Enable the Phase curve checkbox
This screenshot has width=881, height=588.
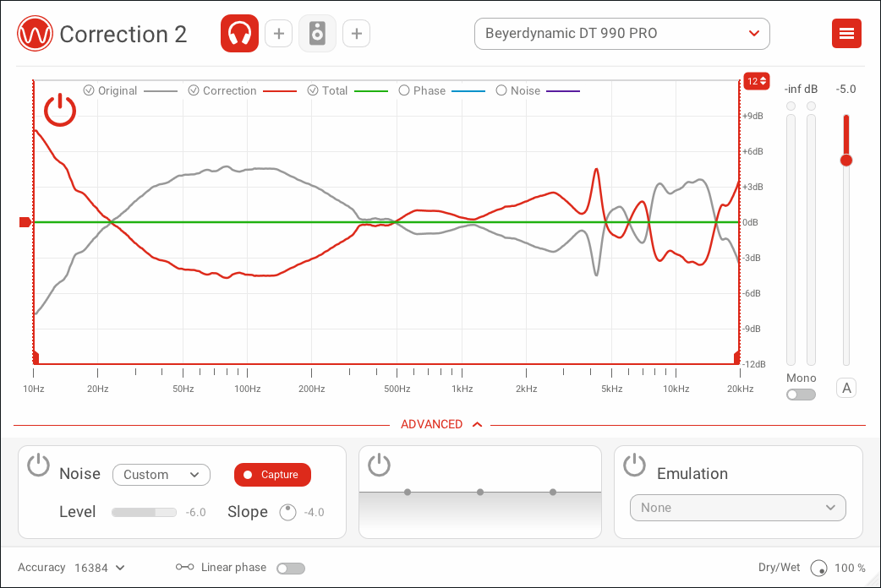(x=404, y=90)
